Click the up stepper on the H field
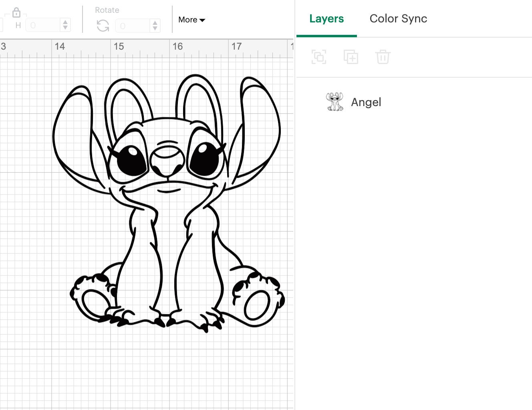This screenshot has width=532, height=410. 65,22
